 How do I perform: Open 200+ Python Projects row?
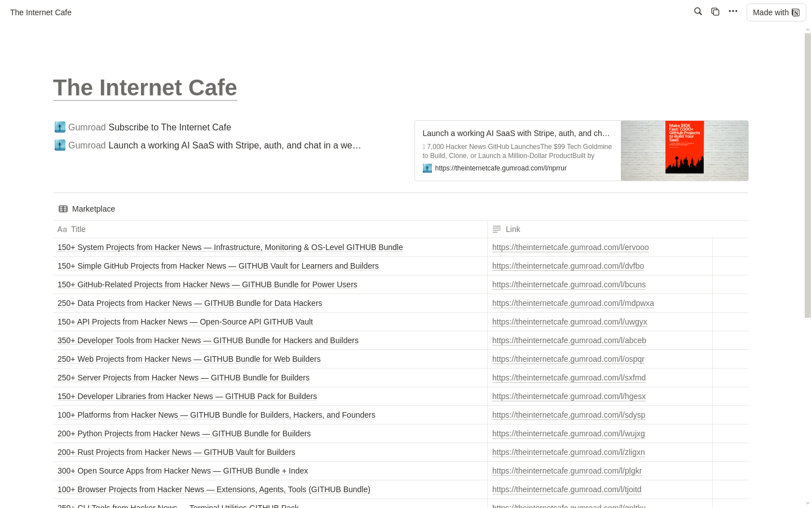pos(184,433)
